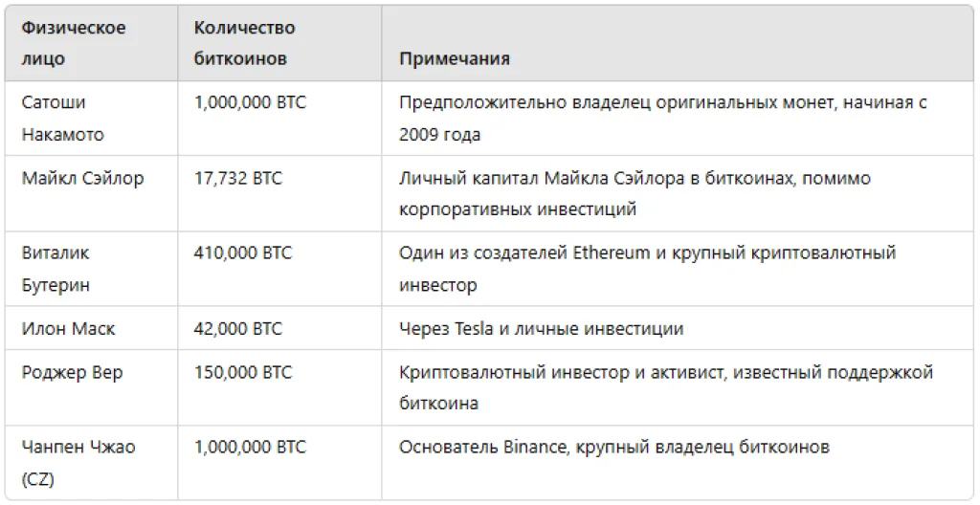Select the "Роджер Вер" name cell
Screen dimensions: 980x505
click(x=73, y=373)
